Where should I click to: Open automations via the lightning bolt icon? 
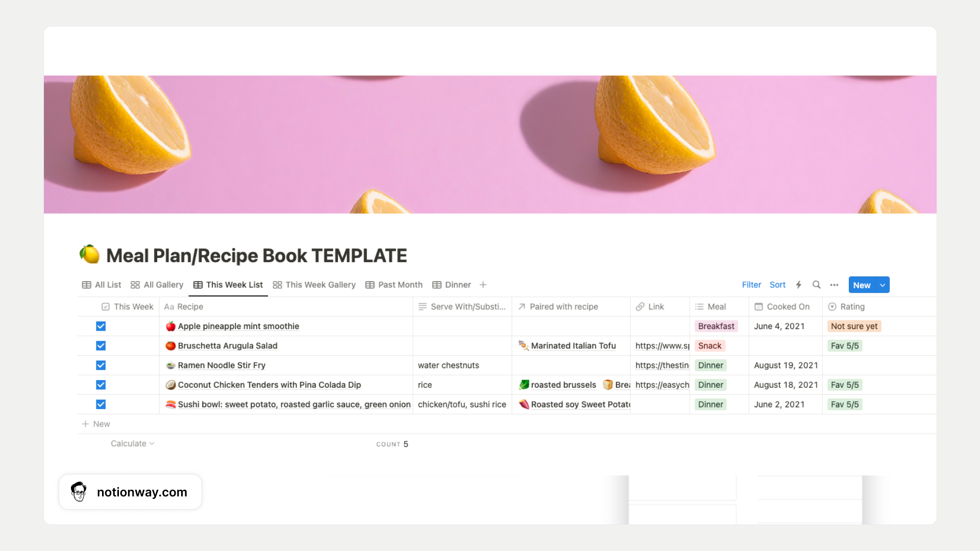(x=798, y=285)
